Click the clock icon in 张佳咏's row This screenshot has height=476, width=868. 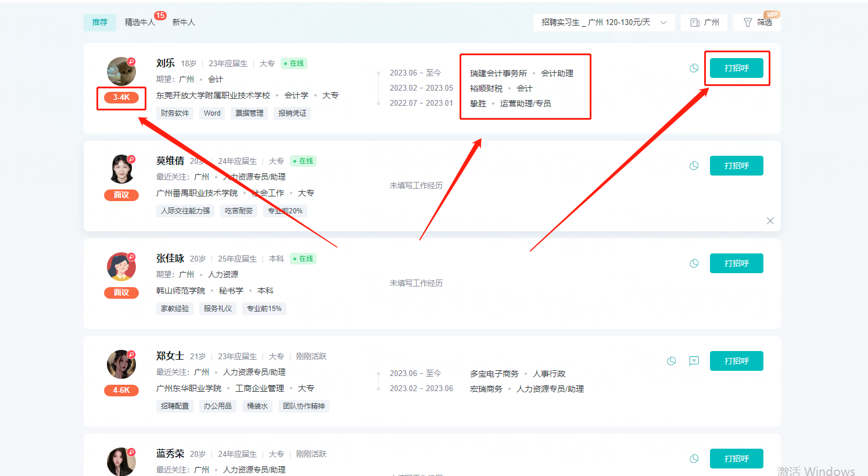point(694,263)
